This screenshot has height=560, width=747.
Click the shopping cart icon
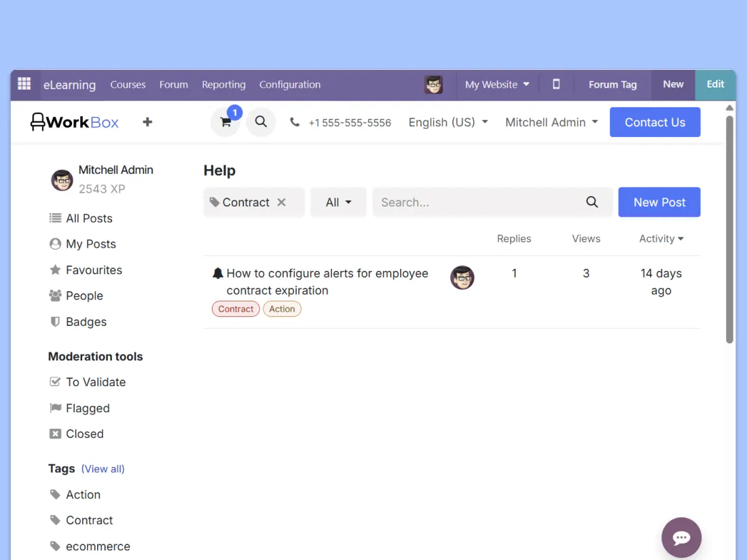[x=225, y=123]
